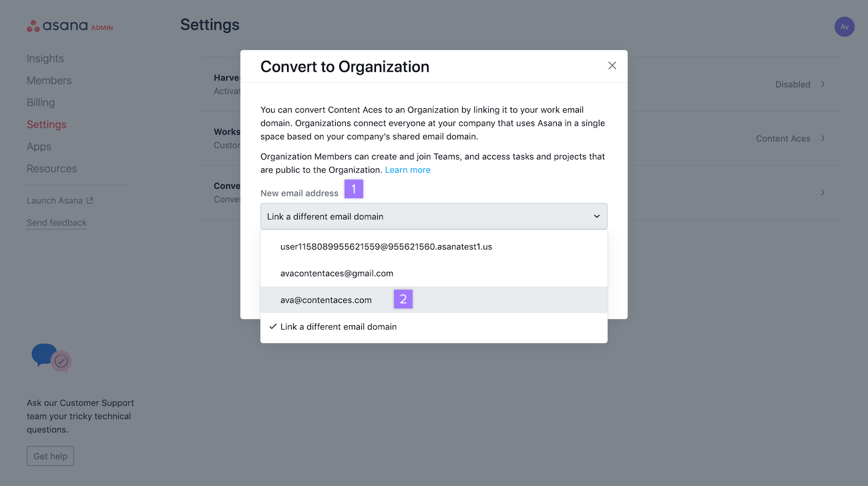
Task: Expand the Disabled setting row chevron
Action: tap(823, 84)
